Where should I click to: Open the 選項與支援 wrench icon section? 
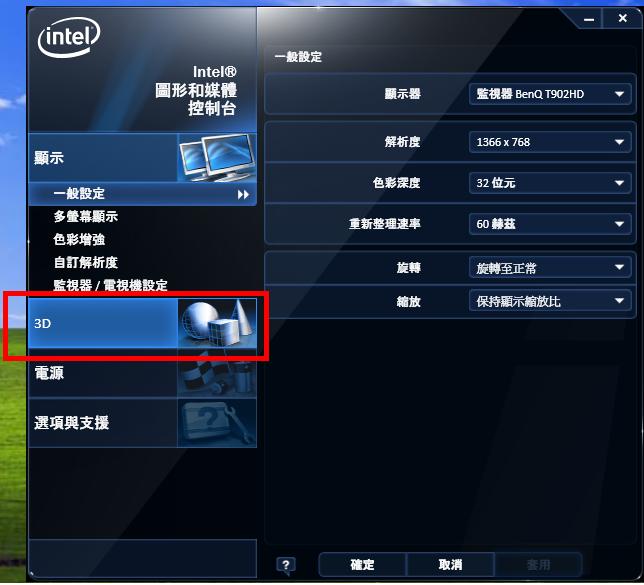pos(217,423)
